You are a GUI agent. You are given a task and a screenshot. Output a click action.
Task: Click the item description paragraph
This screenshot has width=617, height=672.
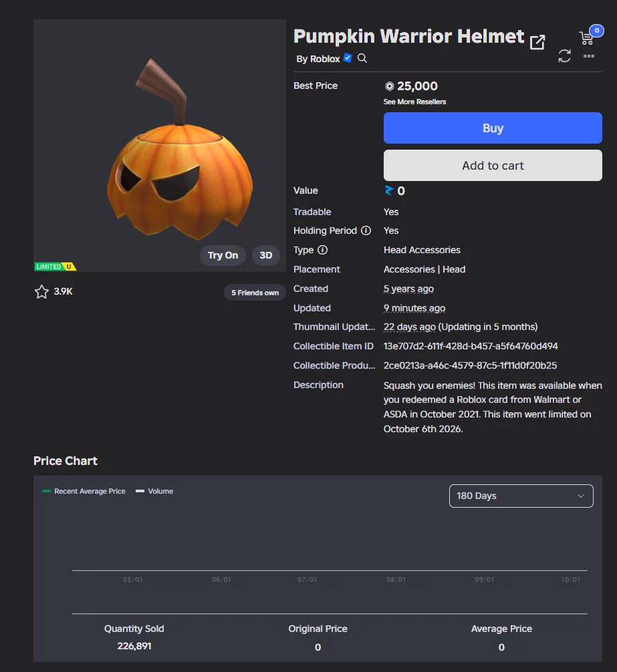[x=493, y=407]
